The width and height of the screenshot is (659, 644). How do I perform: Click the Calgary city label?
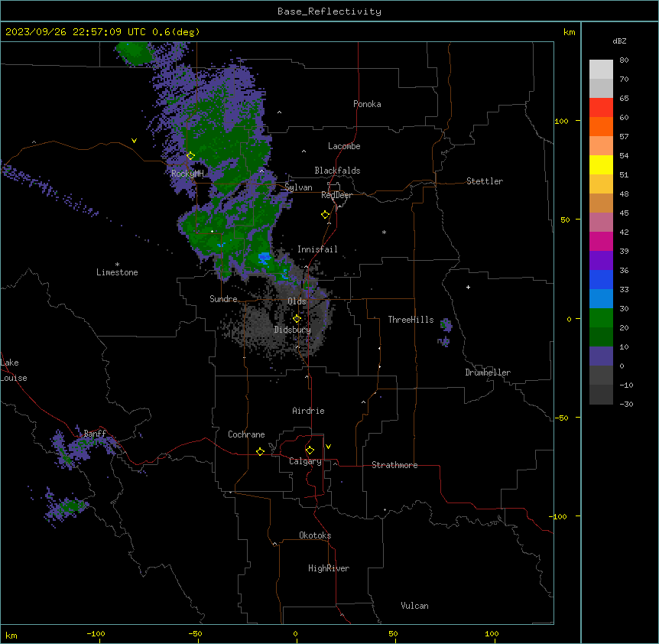pos(305,461)
